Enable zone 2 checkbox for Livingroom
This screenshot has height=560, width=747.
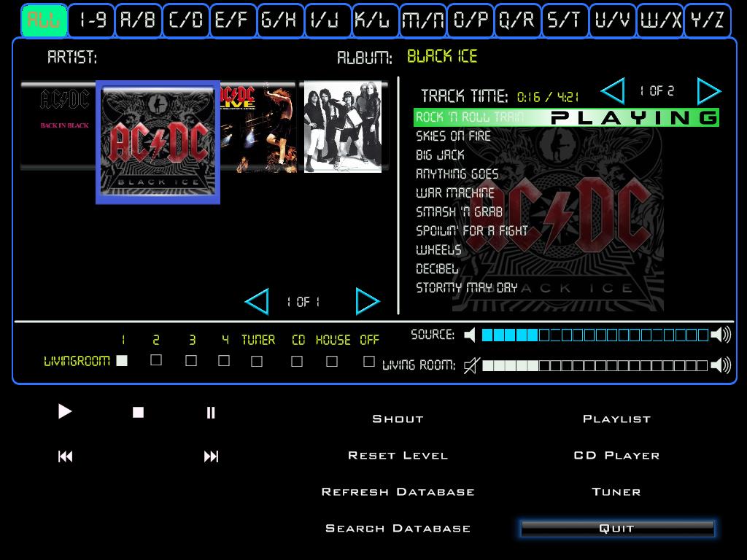point(156,360)
